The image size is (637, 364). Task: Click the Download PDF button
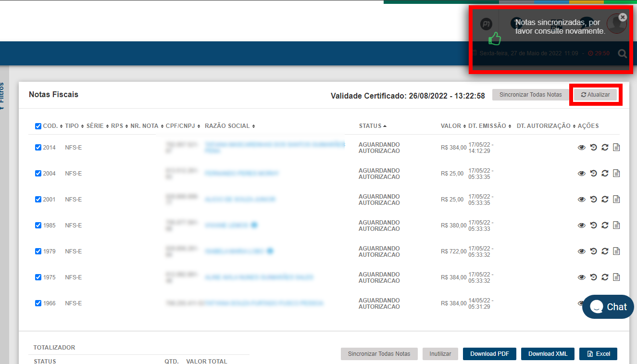tap(489, 354)
